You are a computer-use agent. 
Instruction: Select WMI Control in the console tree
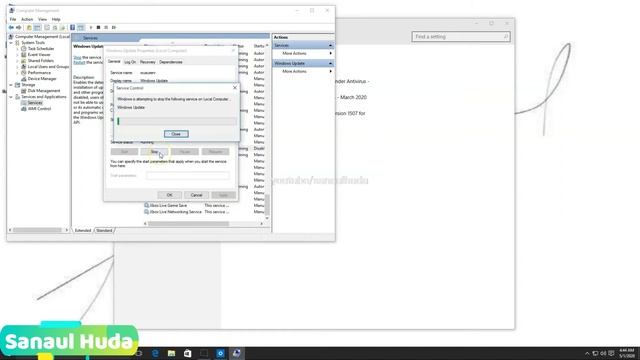39,109
